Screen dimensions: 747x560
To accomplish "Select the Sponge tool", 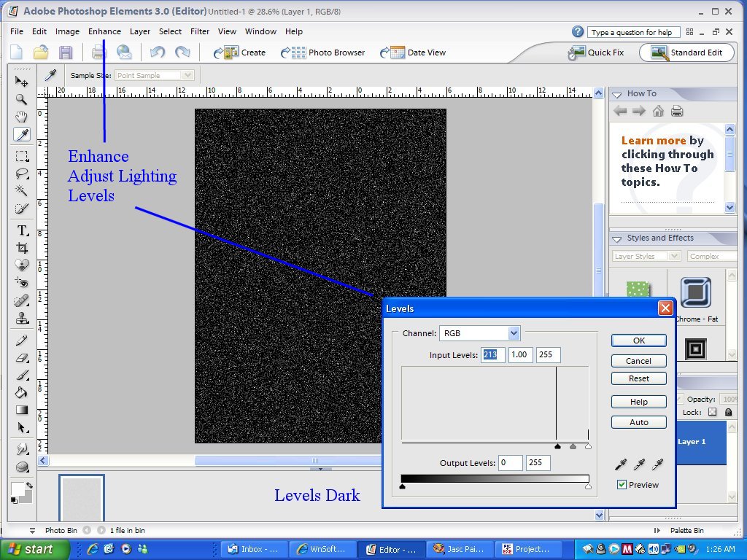I will [x=21, y=467].
